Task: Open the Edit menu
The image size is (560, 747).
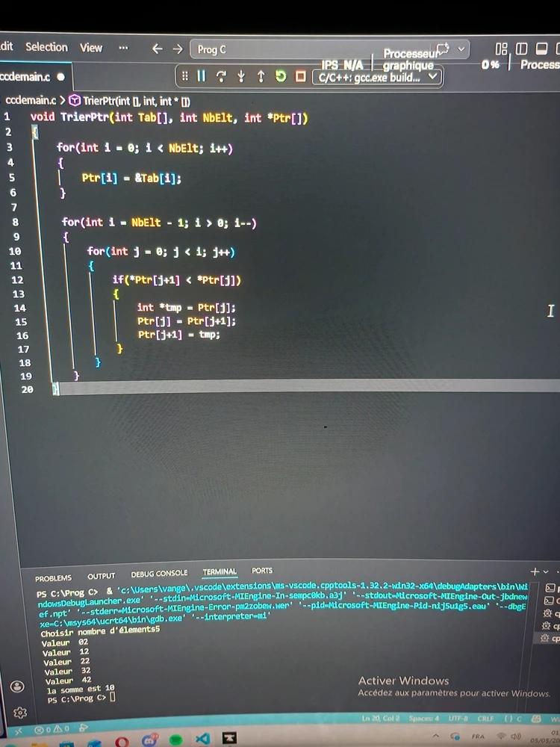Action: pos(7,46)
